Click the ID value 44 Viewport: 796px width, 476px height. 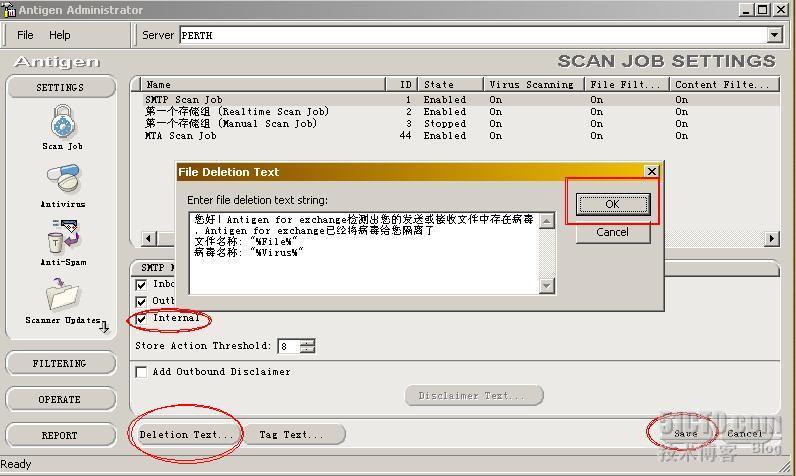[405, 136]
